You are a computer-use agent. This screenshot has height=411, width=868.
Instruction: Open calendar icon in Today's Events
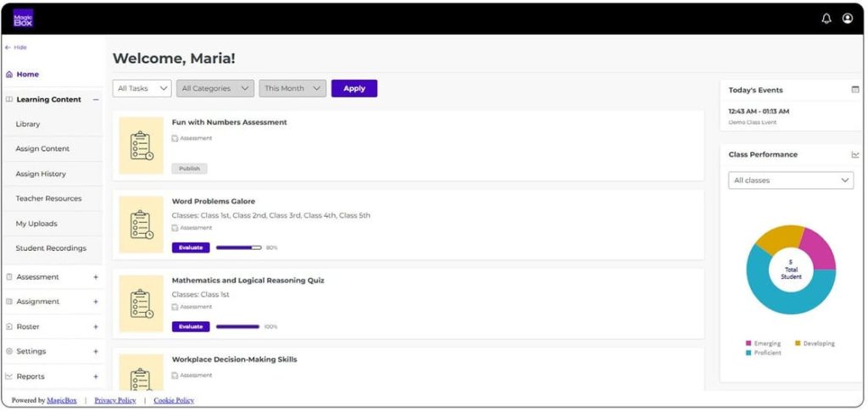point(855,90)
